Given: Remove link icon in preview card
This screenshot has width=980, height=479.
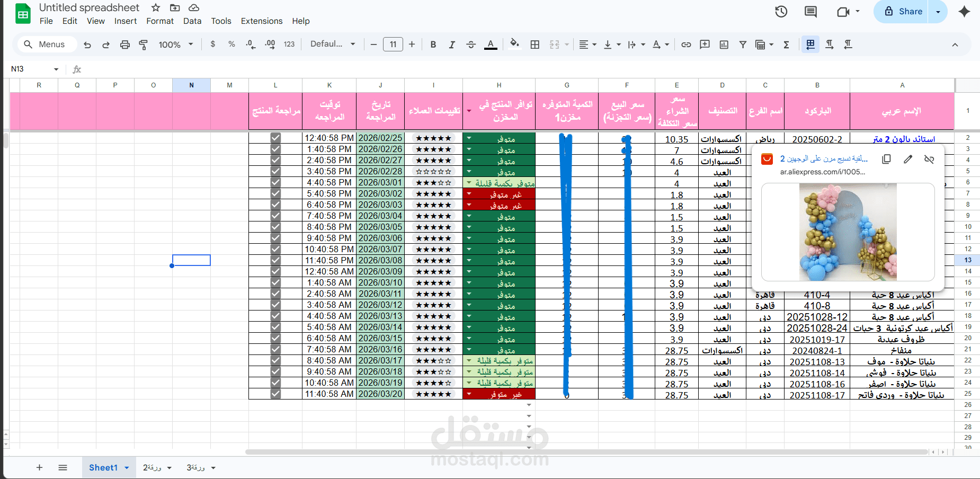Looking at the screenshot, I should pyautogui.click(x=929, y=159).
